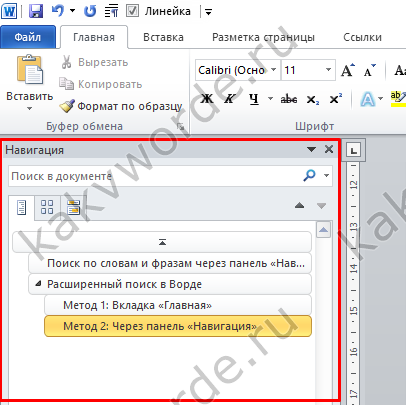Open the font size 11 dropdown

(x=328, y=70)
